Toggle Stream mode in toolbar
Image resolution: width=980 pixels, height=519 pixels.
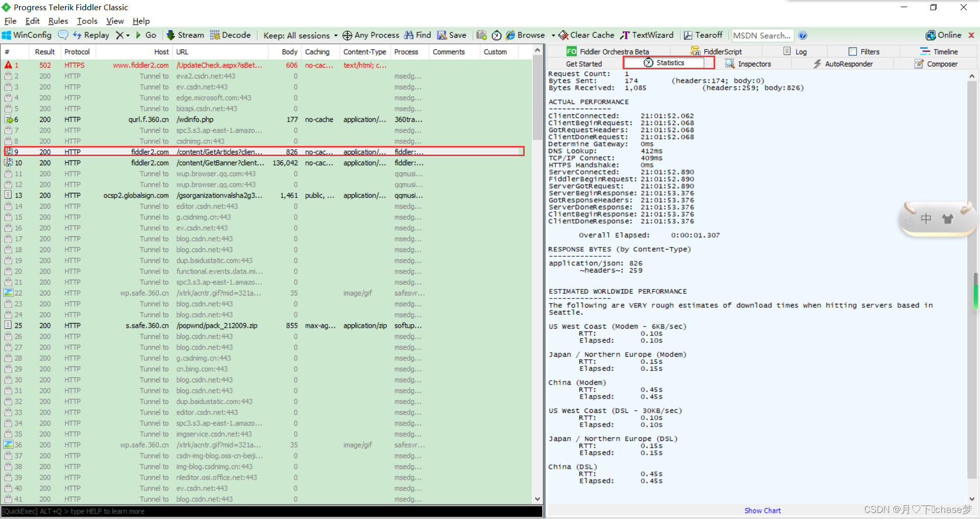click(185, 35)
